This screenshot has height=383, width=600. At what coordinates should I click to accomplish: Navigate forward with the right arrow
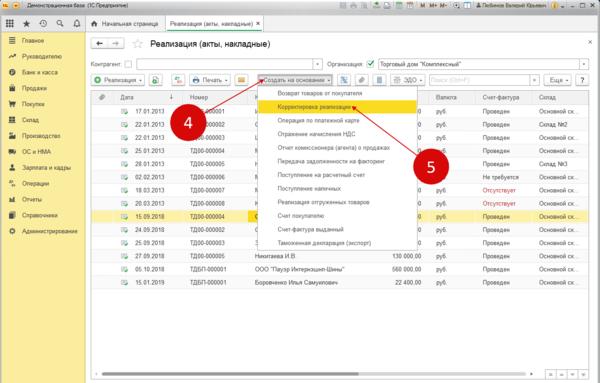click(116, 44)
